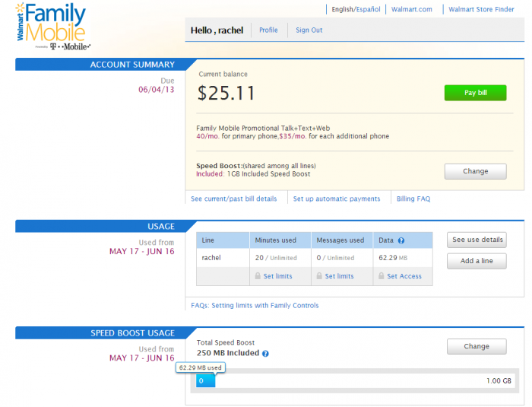
Task: Click lock icon under Minutes used
Action: coord(258,276)
